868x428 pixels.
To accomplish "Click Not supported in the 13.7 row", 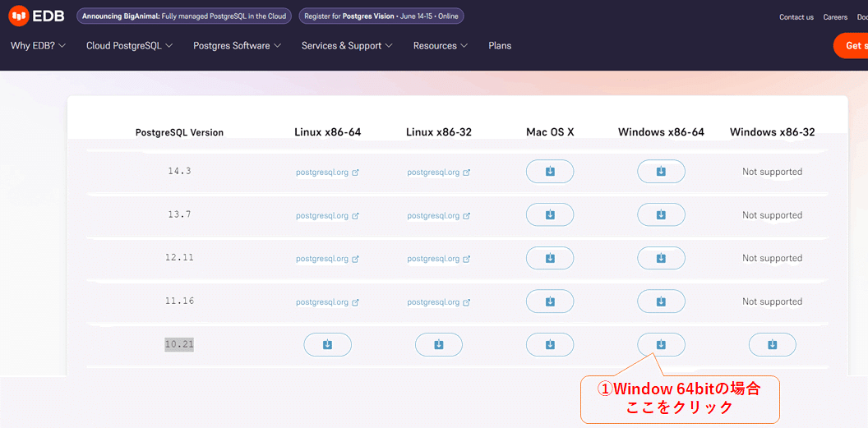I will 772,215.
